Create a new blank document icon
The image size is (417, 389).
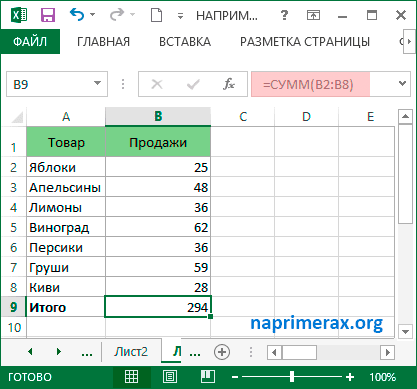[156, 15]
